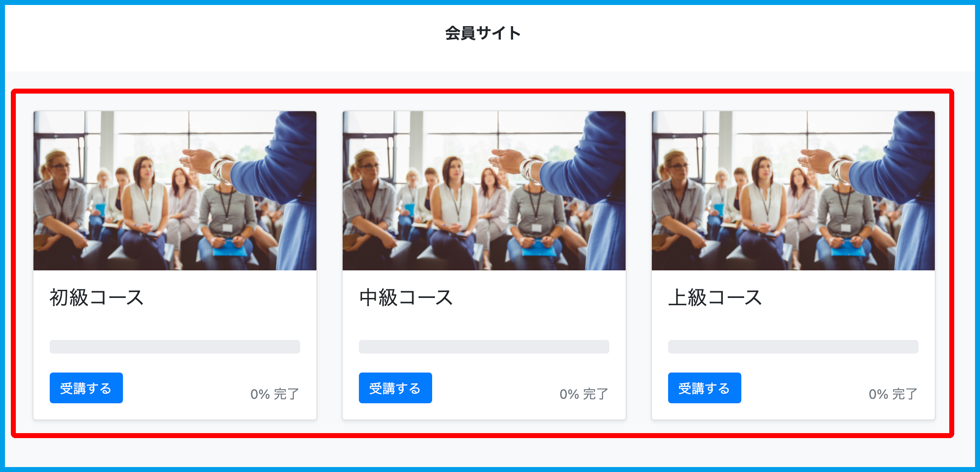Viewport: 980px width, 472px height.
Task: Select the 初級コース title
Action: pyautogui.click(x=96, y=297)
